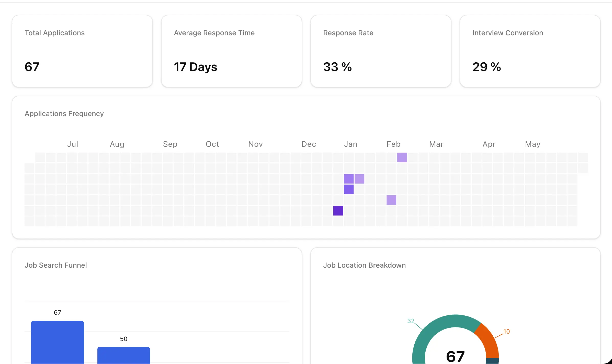Click the light purple cell under Feb label
The image size is (612, 364).
click(x=402, y=157)
